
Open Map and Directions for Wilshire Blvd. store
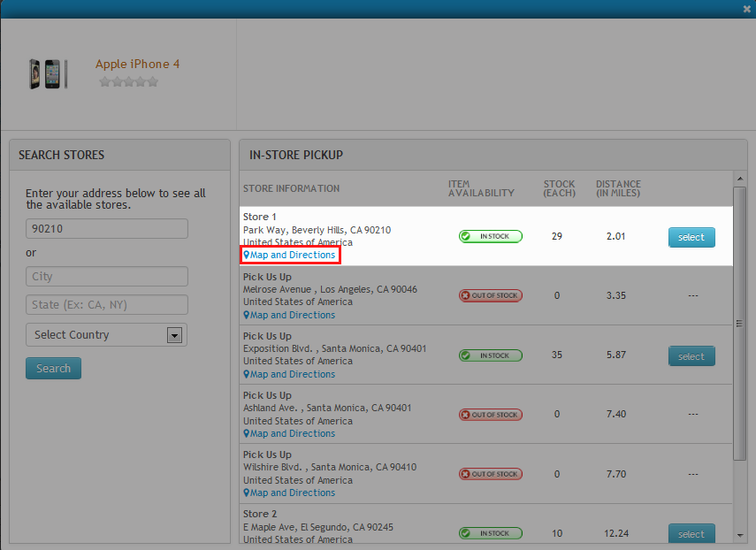292,493
